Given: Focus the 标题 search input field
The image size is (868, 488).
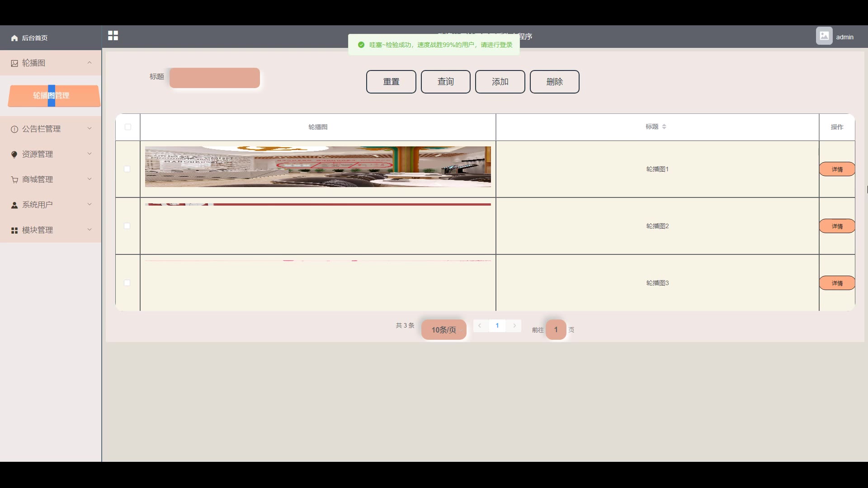Looking at the screenshot, I should click(215, 78).
